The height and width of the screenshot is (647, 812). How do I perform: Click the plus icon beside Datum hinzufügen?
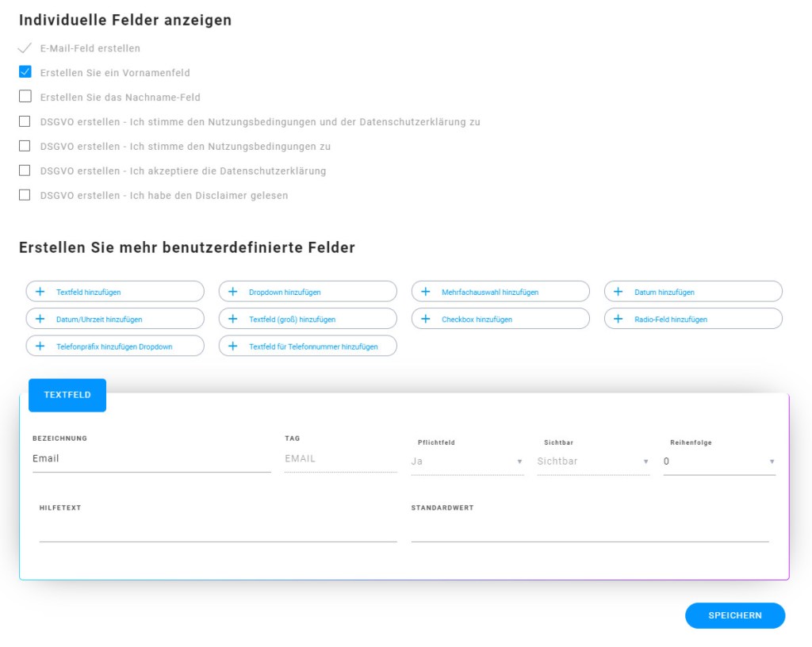click(618, 292)
